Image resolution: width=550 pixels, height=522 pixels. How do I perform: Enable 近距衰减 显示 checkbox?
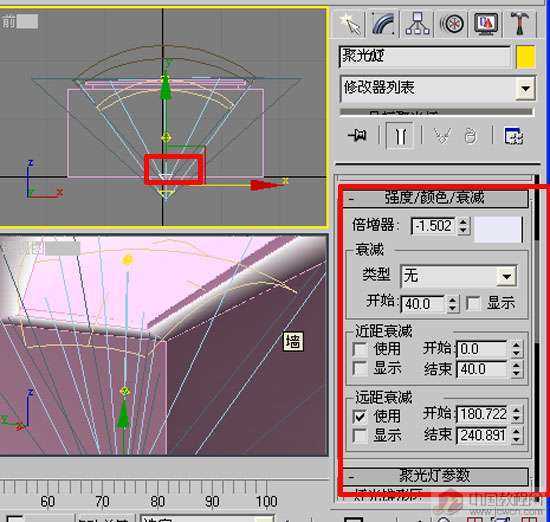pos(360,368)
